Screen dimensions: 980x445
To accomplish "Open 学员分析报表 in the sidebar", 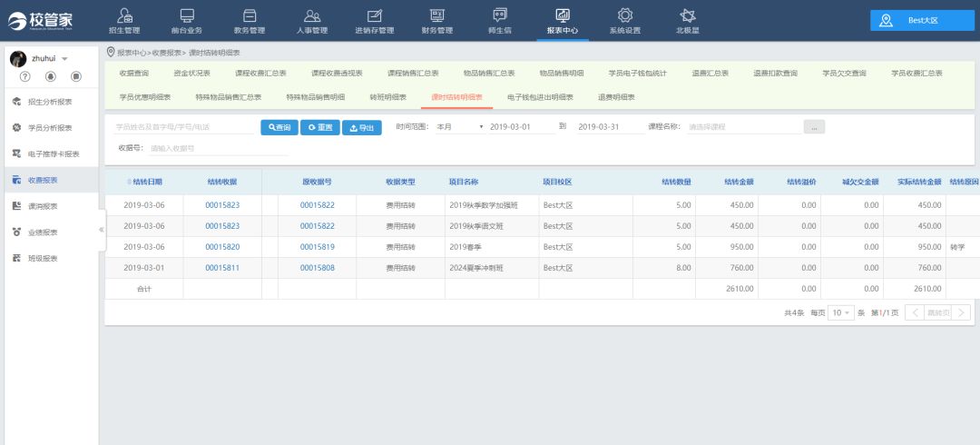I will [49, 127].
